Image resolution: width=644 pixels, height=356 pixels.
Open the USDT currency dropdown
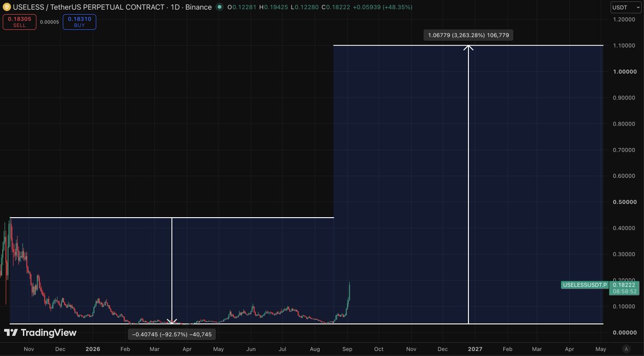(625, 8)
